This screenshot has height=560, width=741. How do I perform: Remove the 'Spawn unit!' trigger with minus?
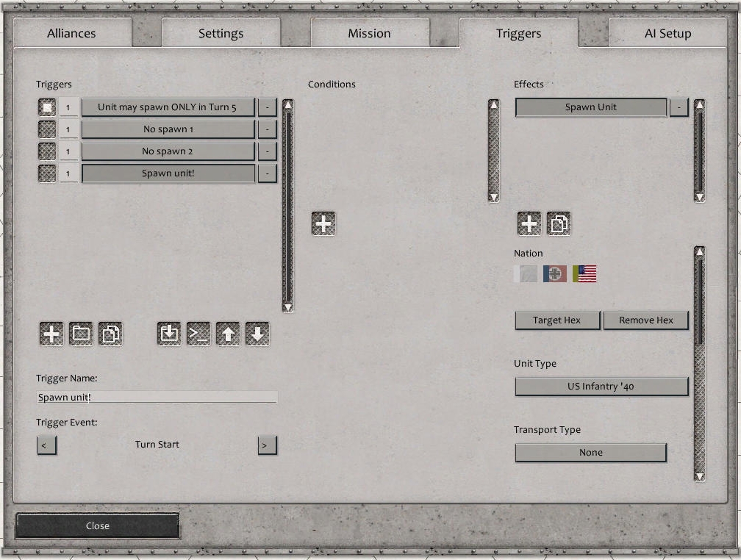(x=267, y=173)
